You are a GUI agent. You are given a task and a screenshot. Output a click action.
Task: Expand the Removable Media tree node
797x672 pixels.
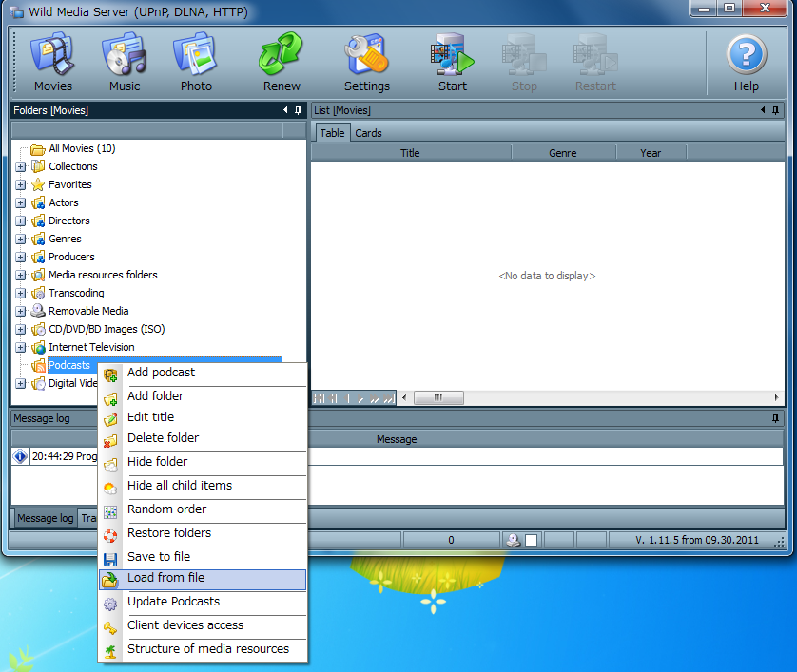tap(20, 312)
